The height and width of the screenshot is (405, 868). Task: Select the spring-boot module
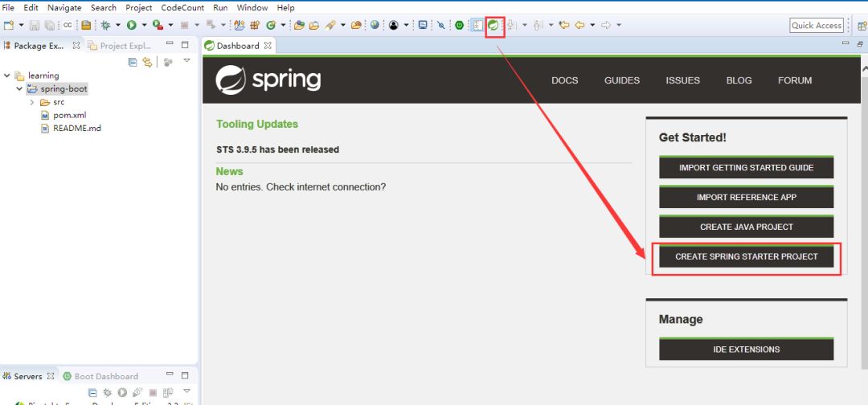(63, 88)
